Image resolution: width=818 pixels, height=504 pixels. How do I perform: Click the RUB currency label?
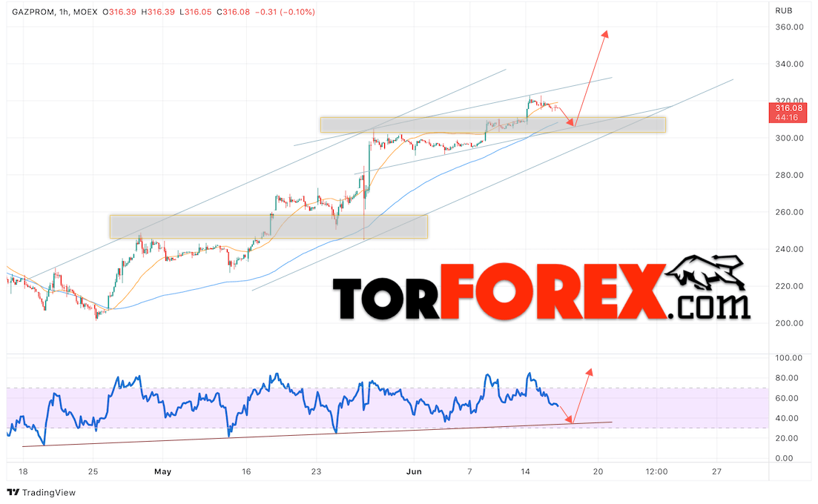click(x=784, y=10)
